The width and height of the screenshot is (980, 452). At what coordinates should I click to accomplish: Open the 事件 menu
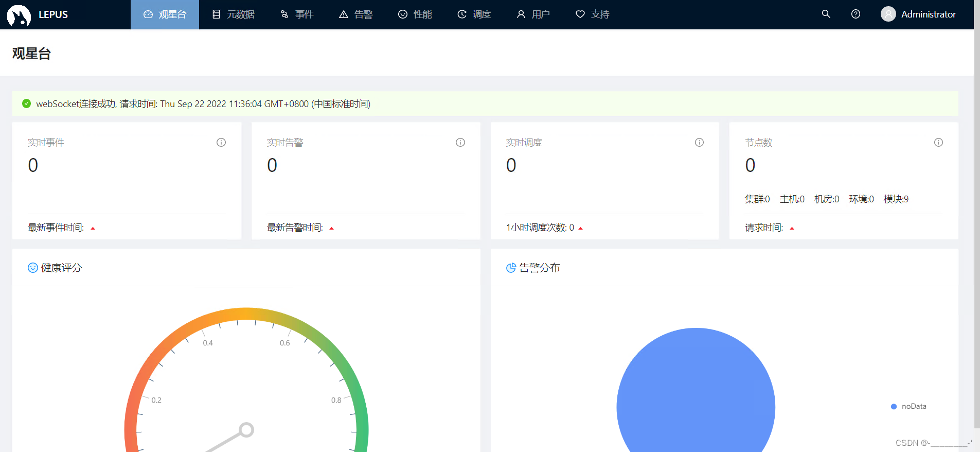click(x=297, y=14)
